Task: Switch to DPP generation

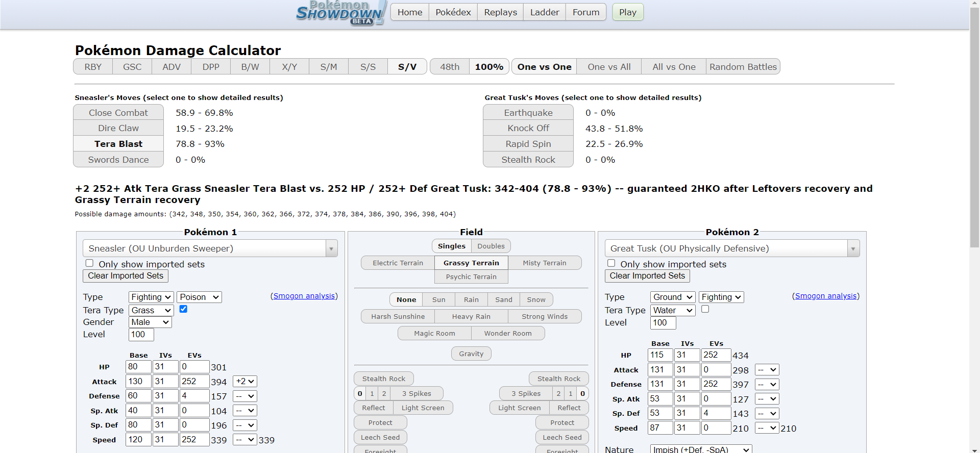Action: pos(211,67)
